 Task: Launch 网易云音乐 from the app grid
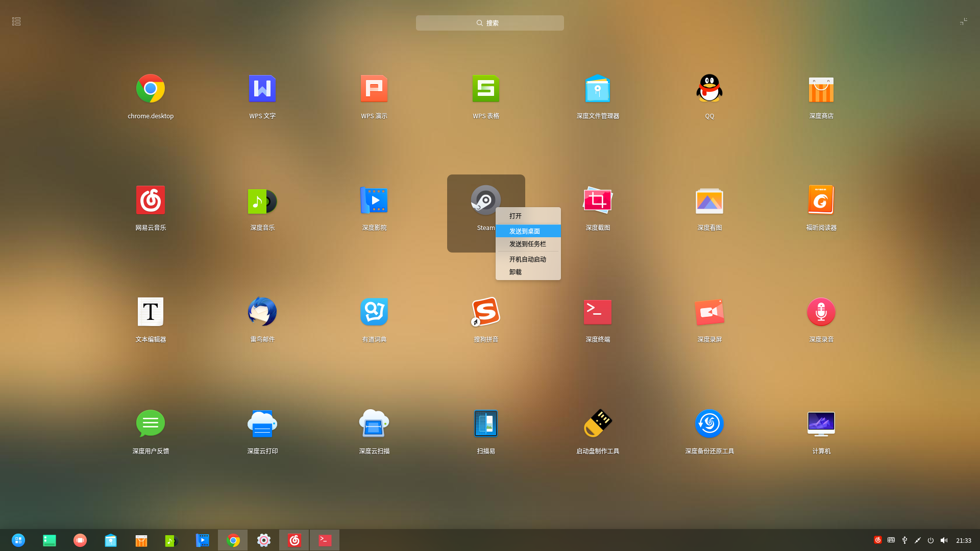pos(151,201)
